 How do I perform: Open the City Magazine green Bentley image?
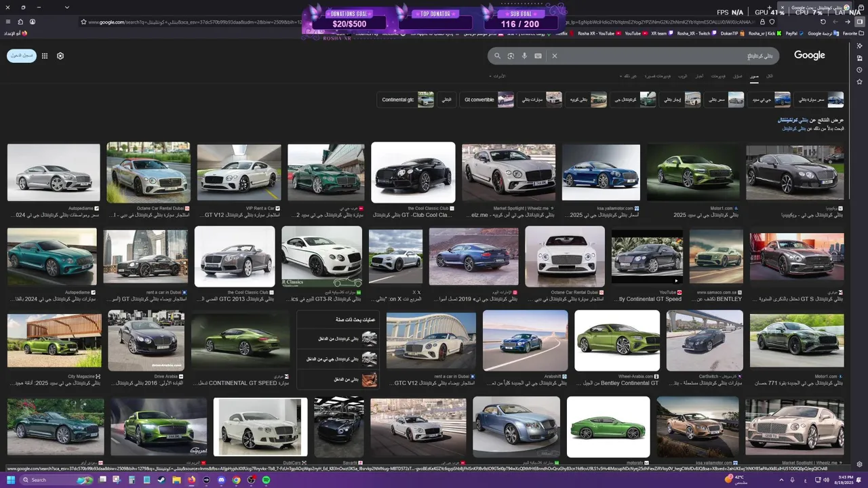click(54, 341)
